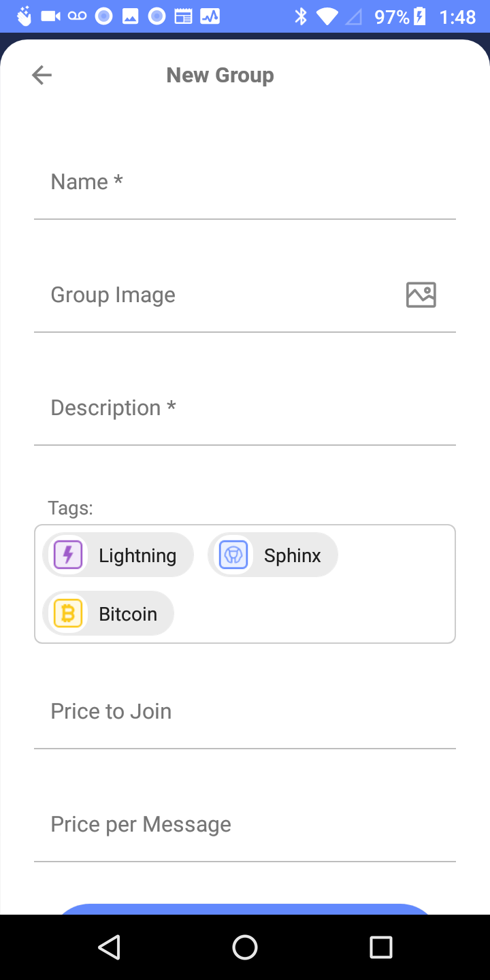Tap the yellow Bitcoin icon
This screenshot has width=490, height=980.
[68, 614]
